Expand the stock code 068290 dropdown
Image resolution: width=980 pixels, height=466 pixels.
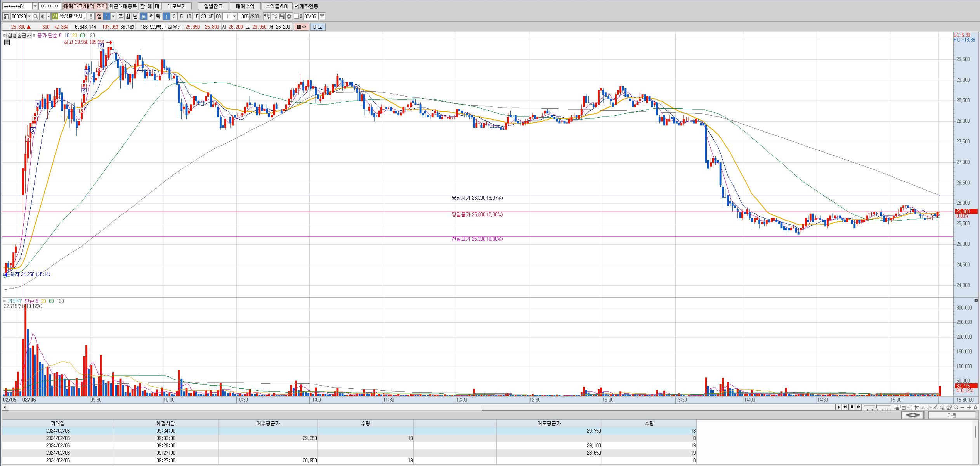point(29,16)
